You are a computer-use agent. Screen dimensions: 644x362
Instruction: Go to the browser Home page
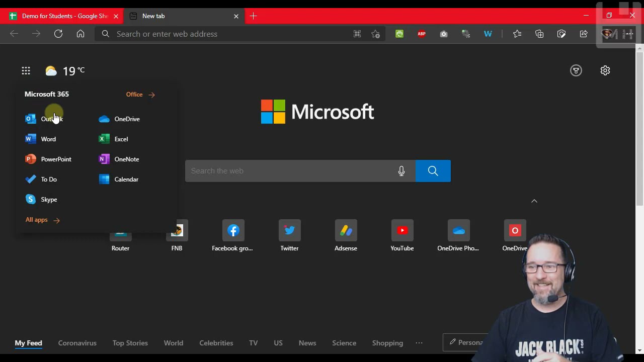tap(80, 34)
